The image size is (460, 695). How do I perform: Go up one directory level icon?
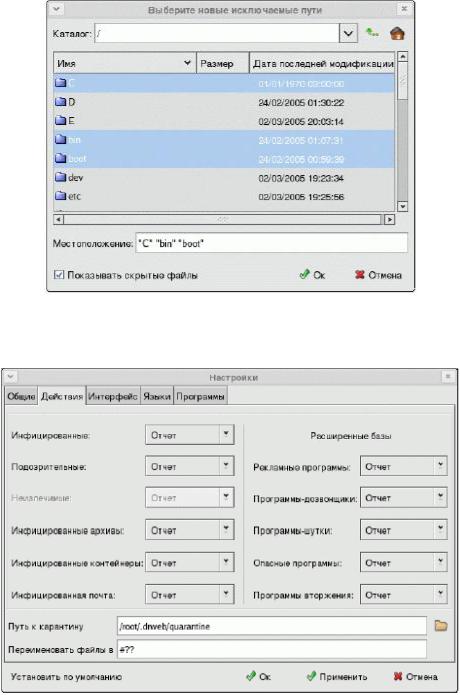tap(371, 33)
